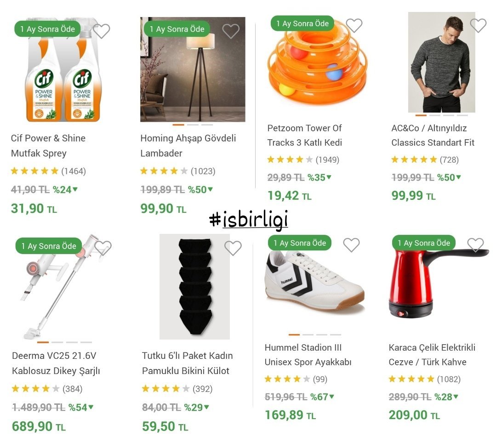Click 1 Ay Sonra Öde badge on Hummel shoe
The image size is (496, 448).
[x=300, y=243]
